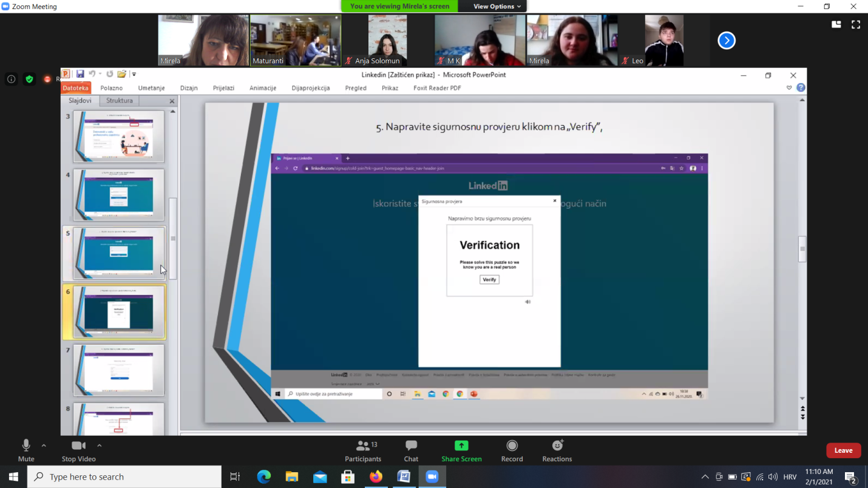The image size is (868, 488).
Task: Click the speaker icon in Verification dialog
Action: (x=527, y=302)
